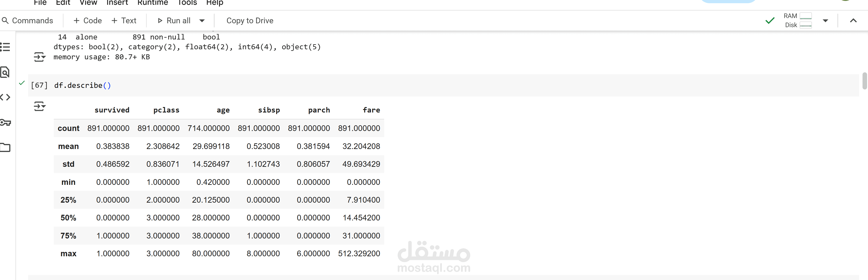The height and width of the screenshot is (280, 868).
Task: Add a new Text cell
Action: pyautogui.click(x=124, y=21)
